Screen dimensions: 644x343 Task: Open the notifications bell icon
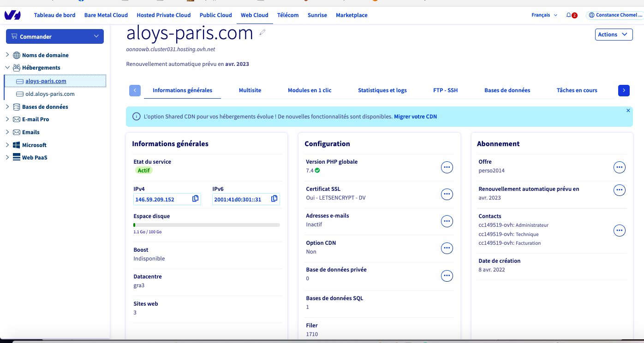pyautogui.click(x=569, y=15)
